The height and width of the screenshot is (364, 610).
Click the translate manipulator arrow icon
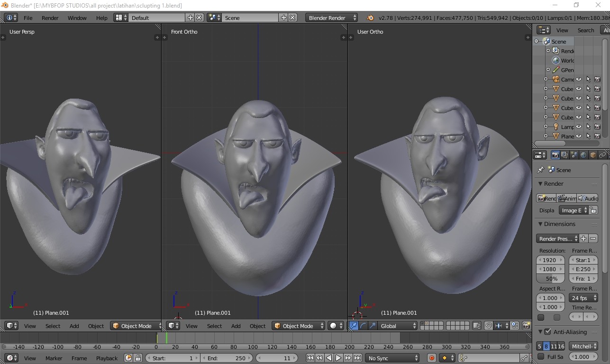click(354, 326)
